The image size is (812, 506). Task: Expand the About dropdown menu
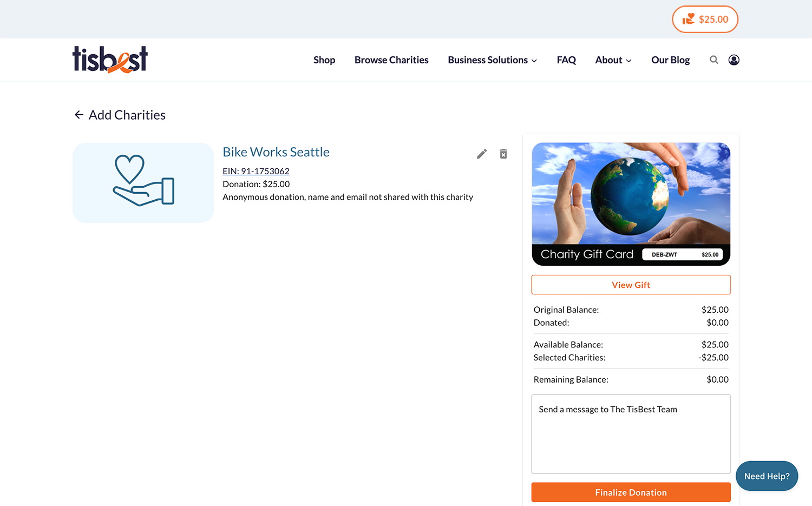click(613, 60)
